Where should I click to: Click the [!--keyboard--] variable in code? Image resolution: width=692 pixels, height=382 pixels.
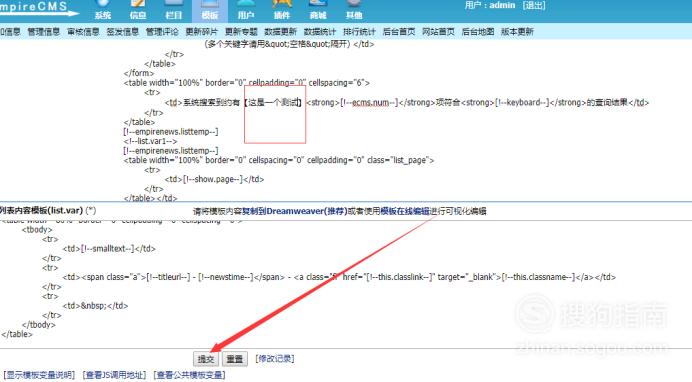pyautogui.click(x=523, y=103)
